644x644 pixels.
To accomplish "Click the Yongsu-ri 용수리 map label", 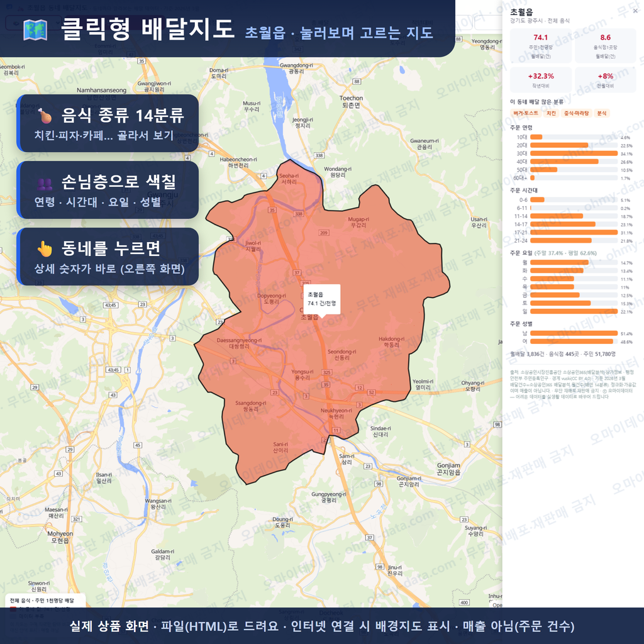I will coord(303,374).
